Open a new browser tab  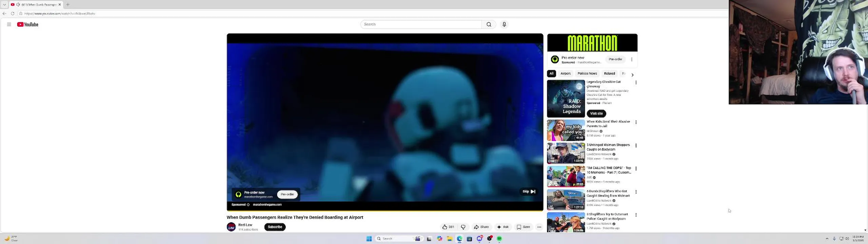68,4
